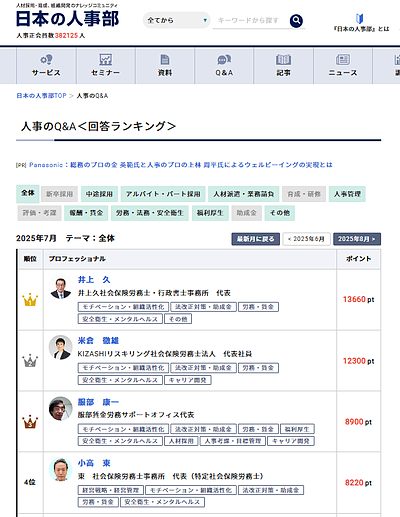The height and width of the screenshot is (517, 400).
Task: Open the 記事 navigation item
Action: coord(283,66)
